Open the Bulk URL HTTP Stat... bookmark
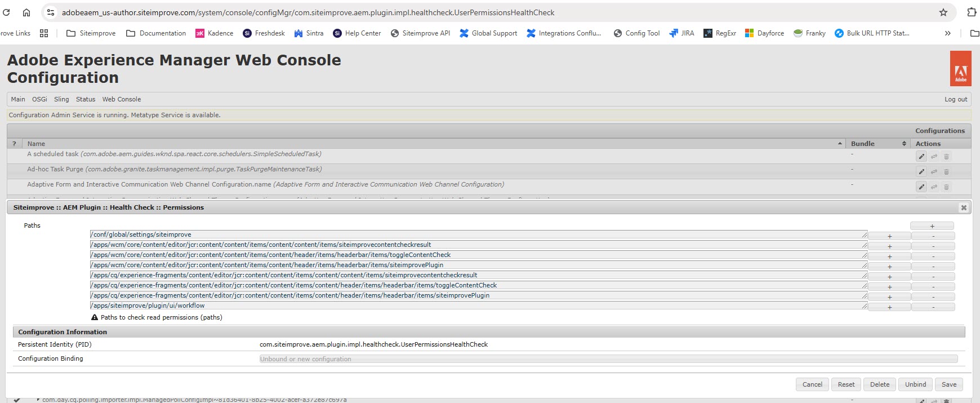 (872, 33)
